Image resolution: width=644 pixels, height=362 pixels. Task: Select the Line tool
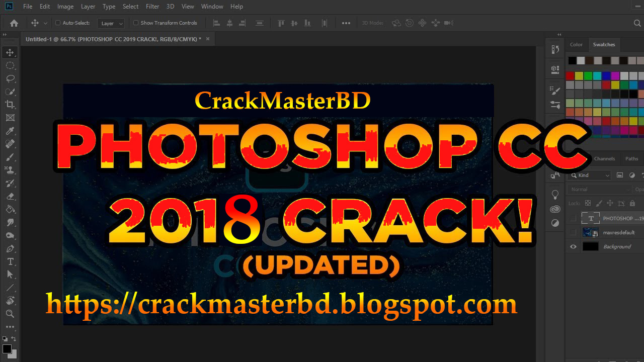pyautogui.click(x=10, y=288)
